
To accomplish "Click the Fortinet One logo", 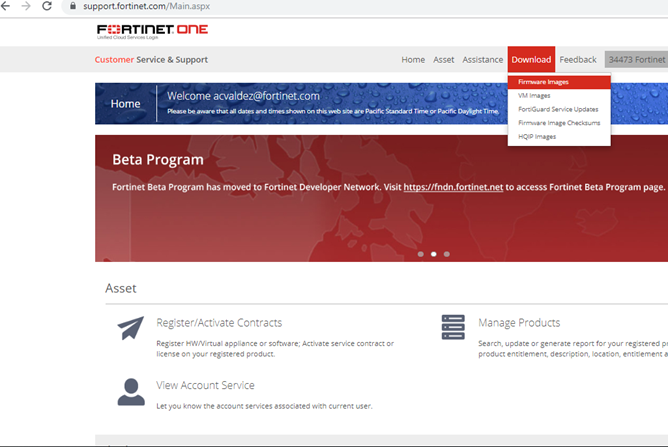I will click(152, 31).
